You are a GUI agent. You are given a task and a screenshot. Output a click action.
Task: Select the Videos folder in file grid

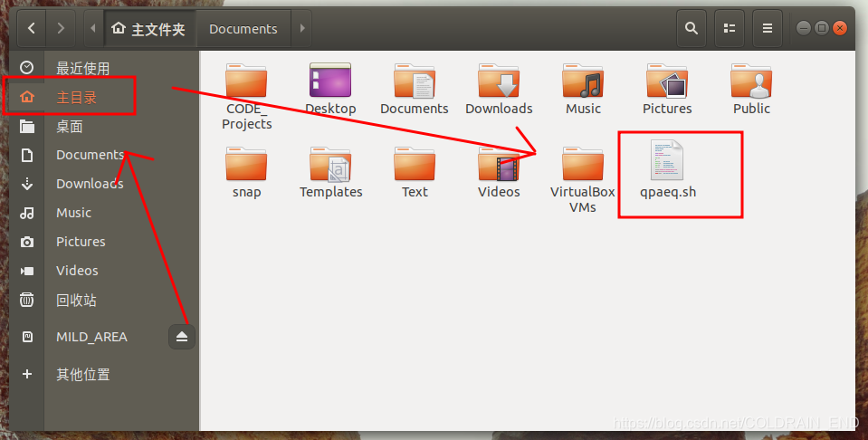pyautogui.click(x=499, y=164)
